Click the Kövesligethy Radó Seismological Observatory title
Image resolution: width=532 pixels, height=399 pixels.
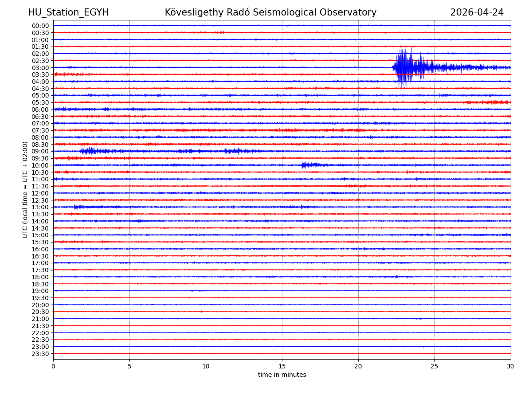coord(270,12)
